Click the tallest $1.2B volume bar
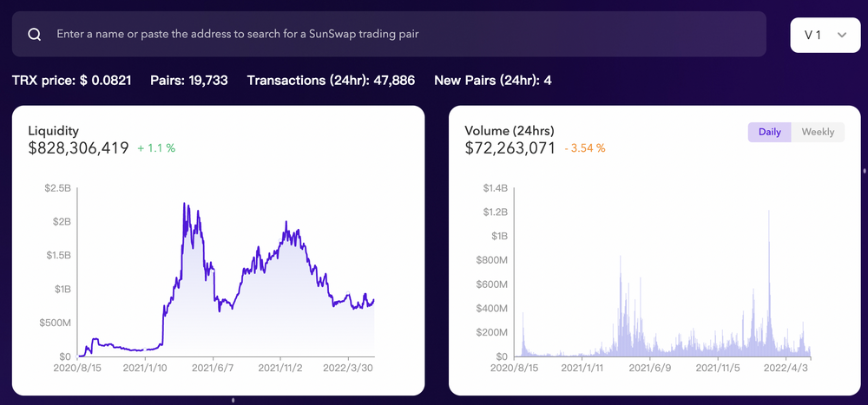868x405 pixels. 769,284
